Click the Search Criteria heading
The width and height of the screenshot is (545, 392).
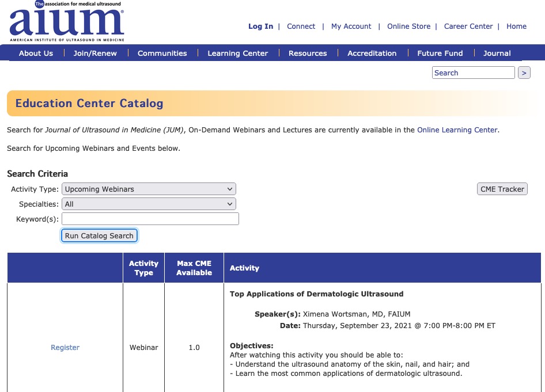click(x=37, y=174)
